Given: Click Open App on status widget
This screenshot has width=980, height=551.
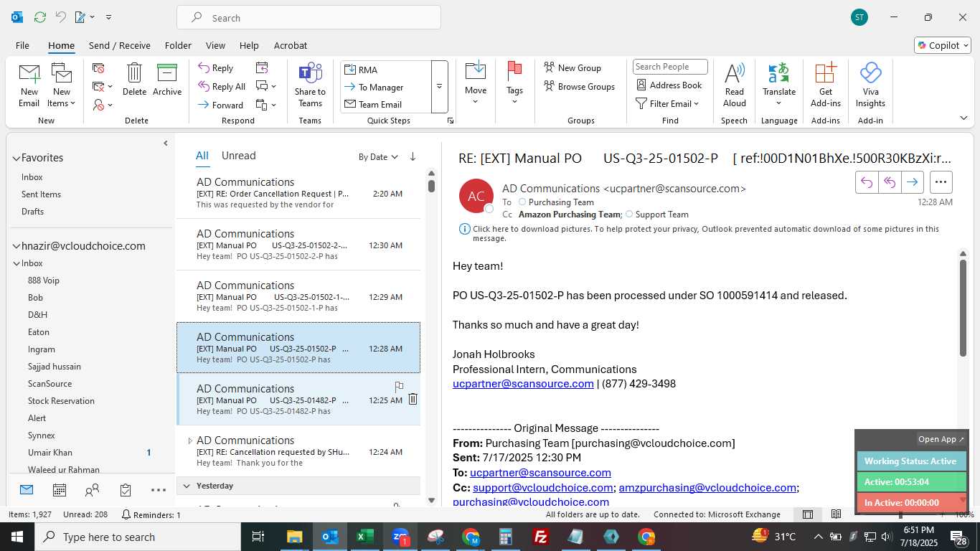Looking at the screenshot, I should click(x=941, y=439).
